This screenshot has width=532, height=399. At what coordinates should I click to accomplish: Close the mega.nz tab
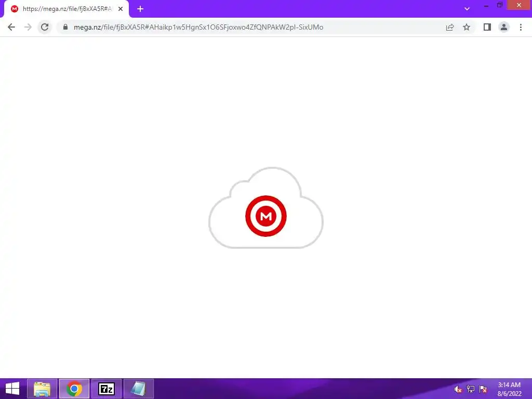pyautogui.click(x=121, y=9)
